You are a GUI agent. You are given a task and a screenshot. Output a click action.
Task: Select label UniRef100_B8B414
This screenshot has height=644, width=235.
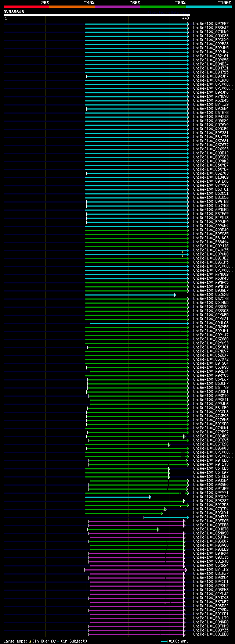click(211, 242)
